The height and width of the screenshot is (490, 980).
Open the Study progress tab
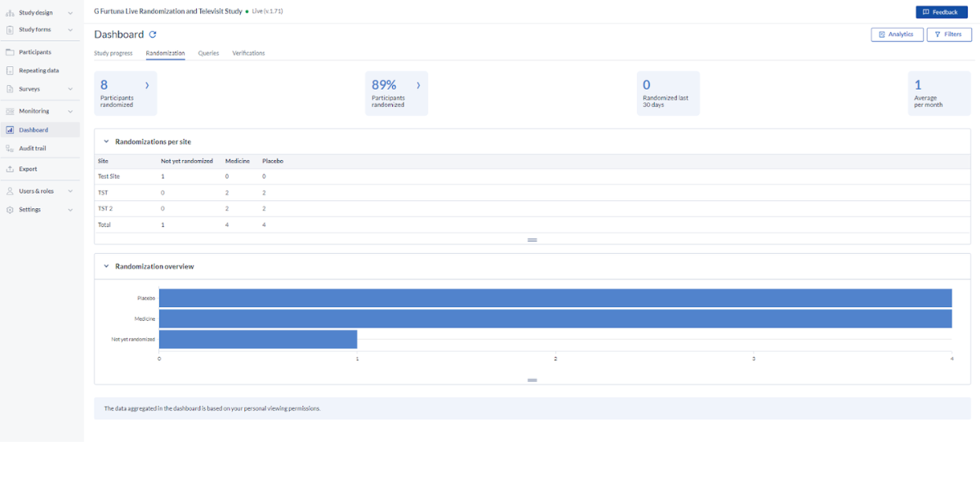(x=113, y=52)
